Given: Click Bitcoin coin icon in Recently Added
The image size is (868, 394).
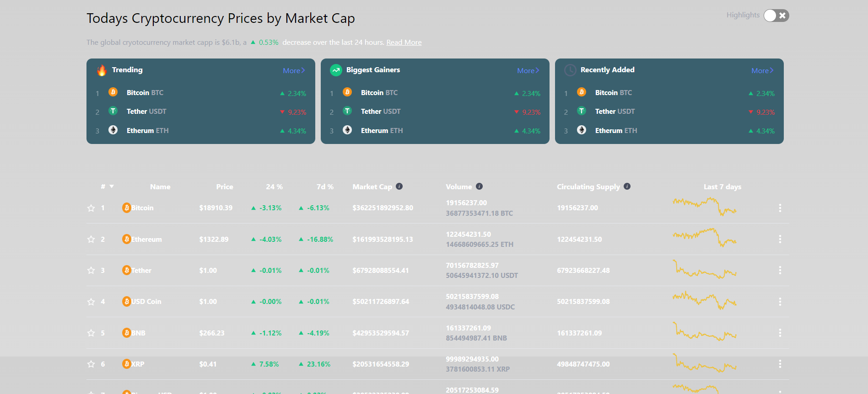Looking at the screenshot, I should pyautogui.click(x=582, y=92).
